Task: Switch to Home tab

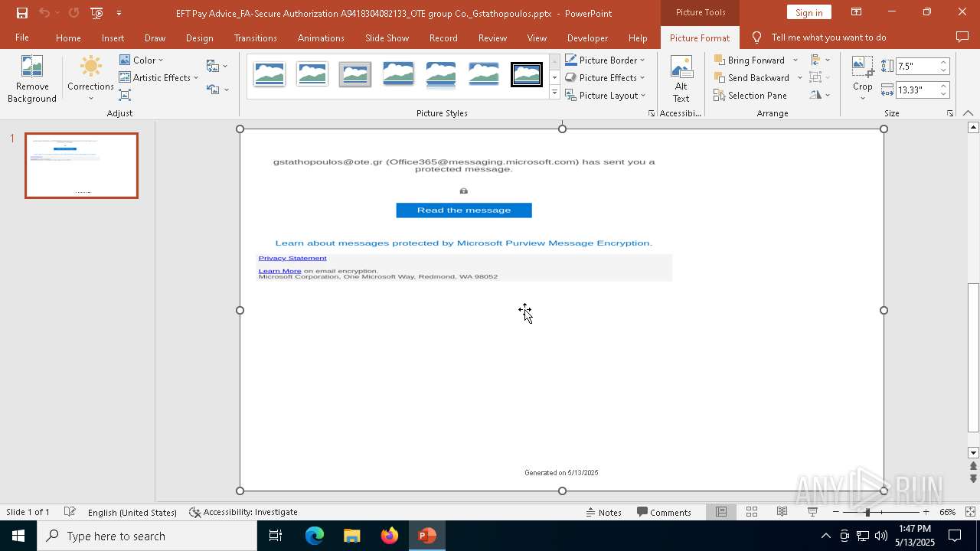Action: point(68,37)
